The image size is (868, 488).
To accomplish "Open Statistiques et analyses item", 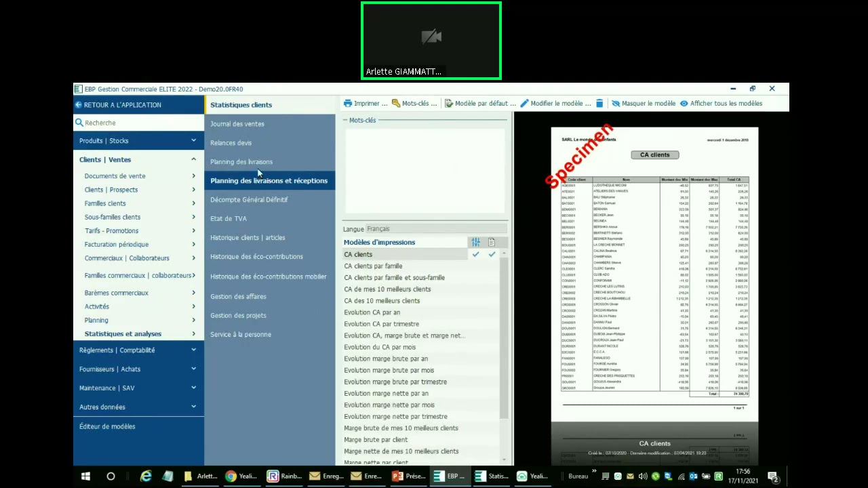I will point(123,334).
